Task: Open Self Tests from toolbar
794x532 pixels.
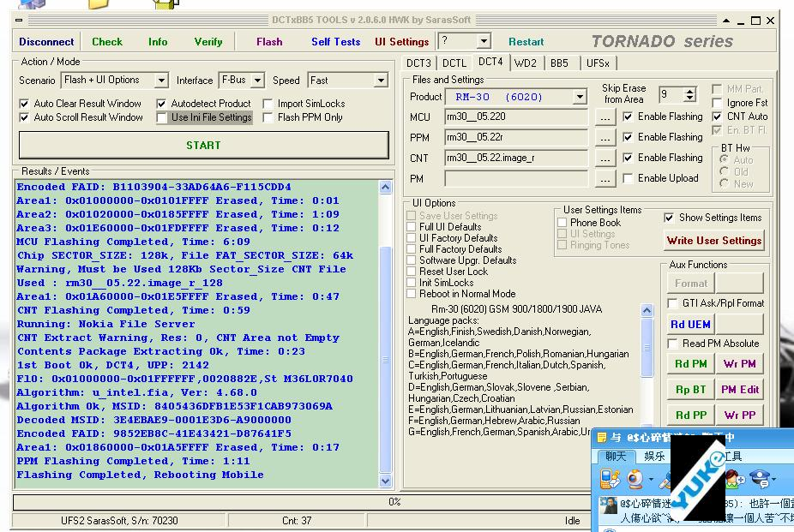Action: (x=336, y=42)
